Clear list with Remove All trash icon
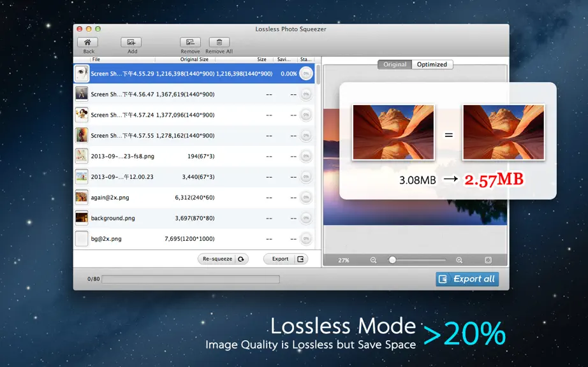This screenshot has height=367, width=588. (x=219, y=42)
